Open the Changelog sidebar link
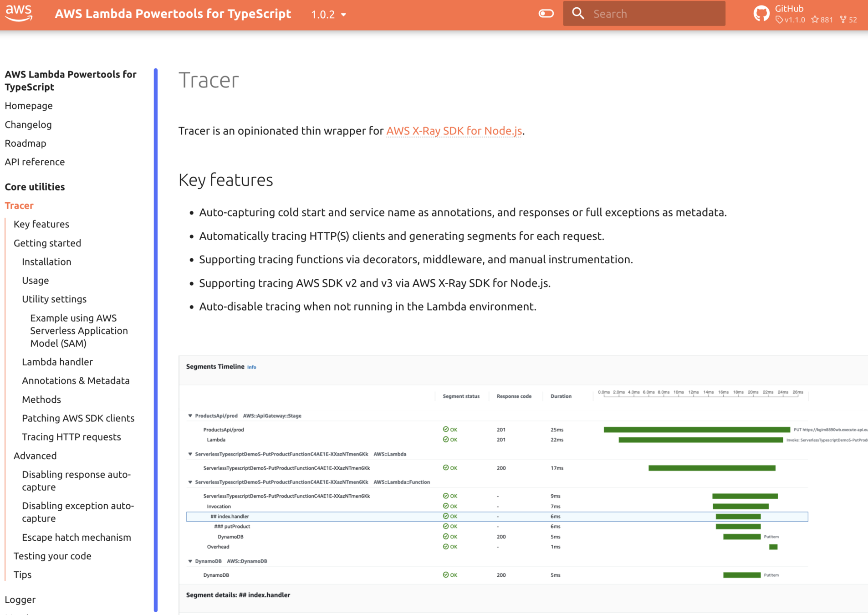The height and width of the screenshot is (615, 868). pos(28,124)
